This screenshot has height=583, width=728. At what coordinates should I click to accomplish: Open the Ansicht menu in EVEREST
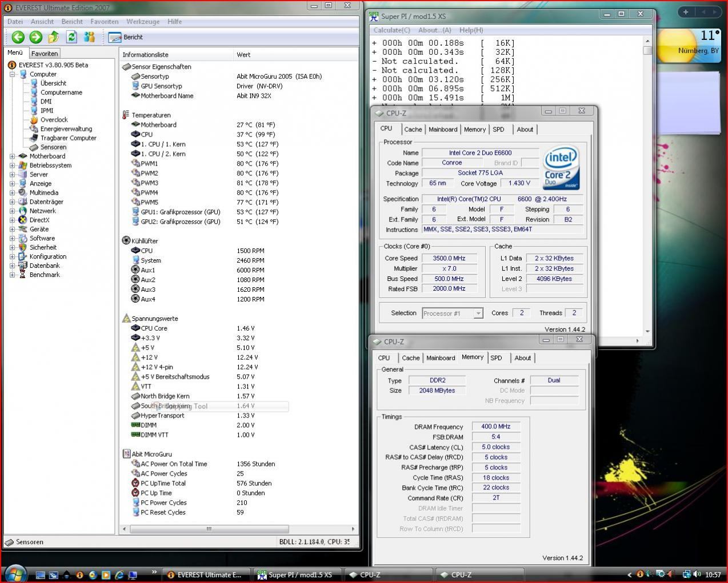pyautogui.click(x=42, y=22)
